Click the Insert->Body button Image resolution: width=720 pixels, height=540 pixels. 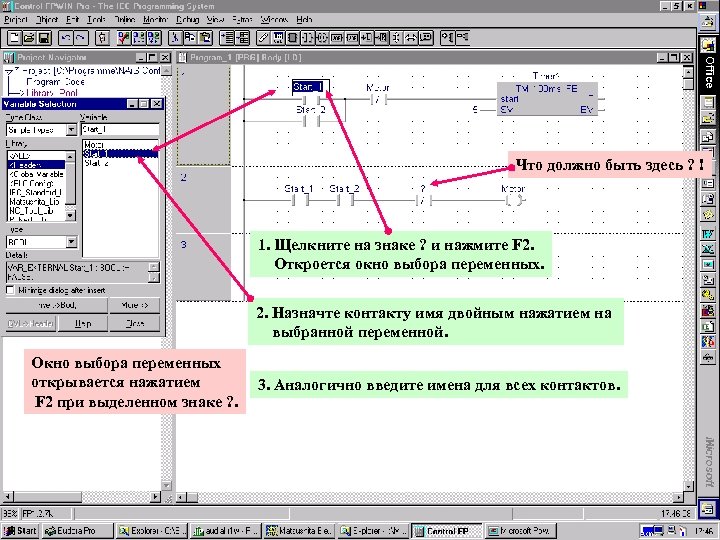(x=57, y=305)
